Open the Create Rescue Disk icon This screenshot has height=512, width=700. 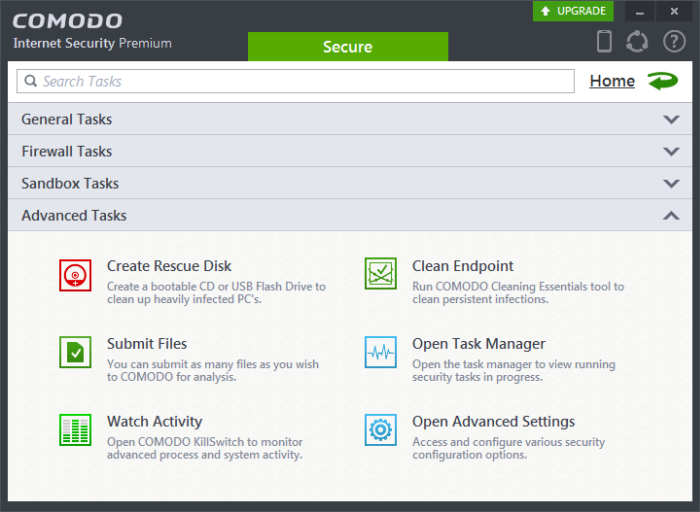point(75,275)
